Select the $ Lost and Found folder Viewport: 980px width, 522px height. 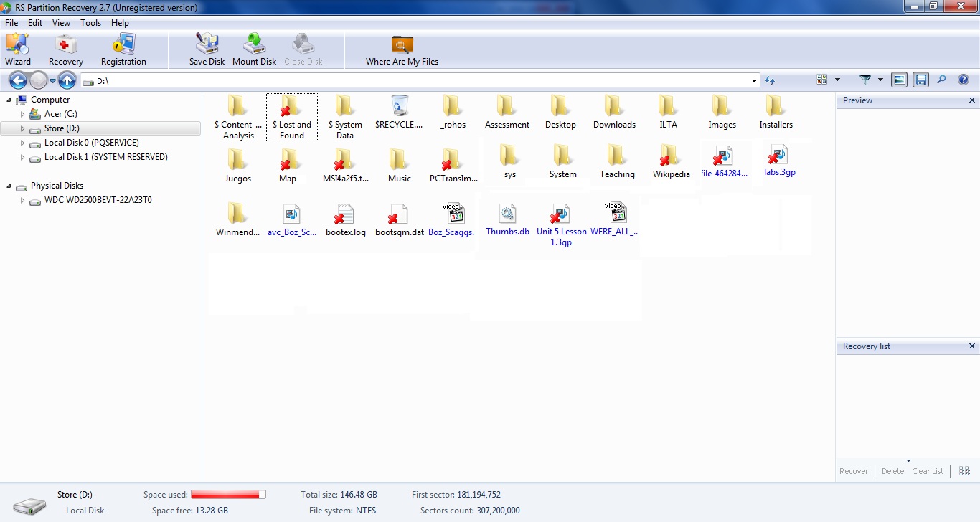tap(292, 118)
